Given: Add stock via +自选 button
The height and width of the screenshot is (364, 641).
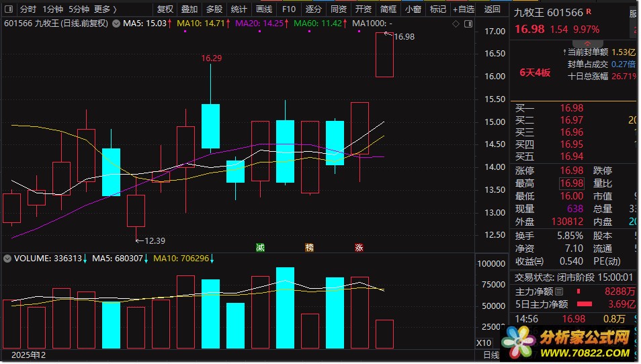Looking at the screenshot, I should 464,9.
